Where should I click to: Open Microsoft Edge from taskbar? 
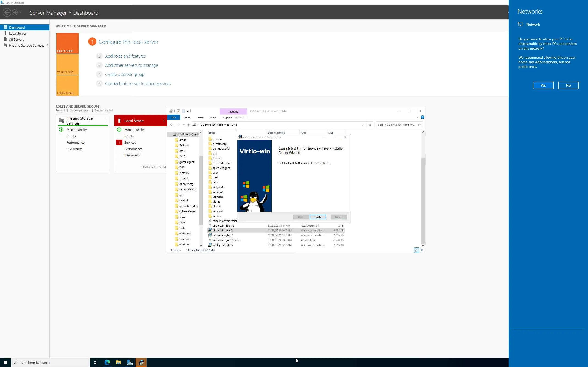click(107, 362)
